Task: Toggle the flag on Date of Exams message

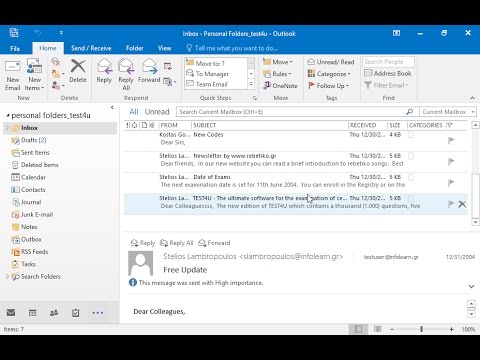Action: (451, 183)
